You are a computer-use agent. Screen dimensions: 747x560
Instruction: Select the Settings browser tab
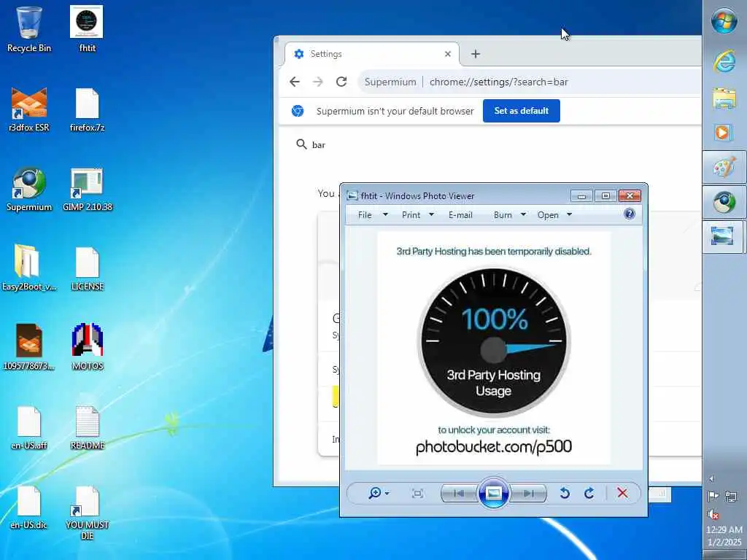pyautogui.click(x=372, y=54)
